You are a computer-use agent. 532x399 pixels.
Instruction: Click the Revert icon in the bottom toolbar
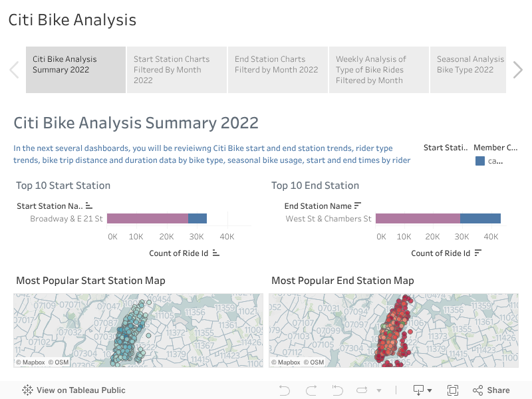pyautogui.click(x=337, y=390)
